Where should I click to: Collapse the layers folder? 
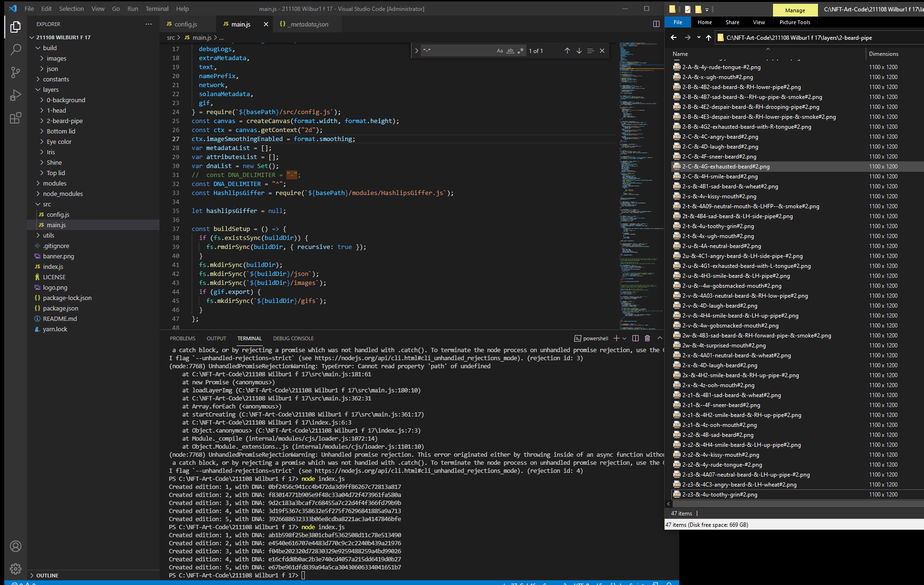click(51, 89)
